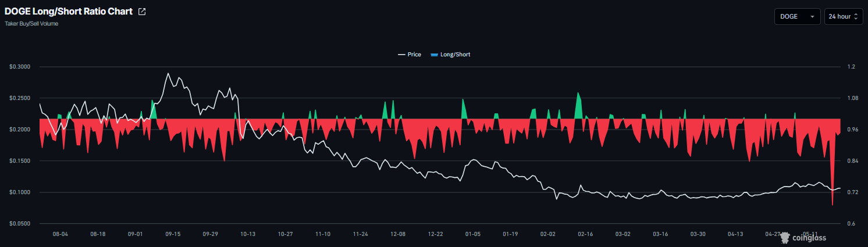Click the $0.0500 price axis label
868x247 pixels.
(19, 224)
